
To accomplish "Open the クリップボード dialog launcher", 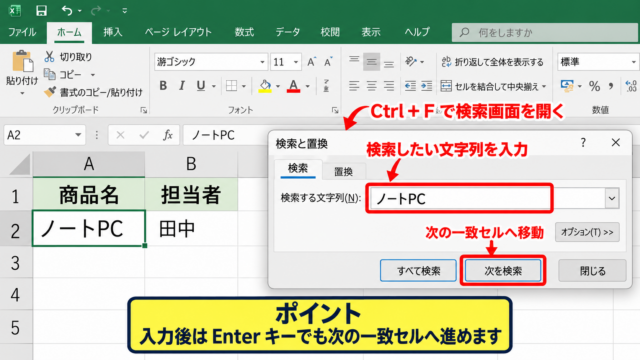I will [x=144, y=110].
